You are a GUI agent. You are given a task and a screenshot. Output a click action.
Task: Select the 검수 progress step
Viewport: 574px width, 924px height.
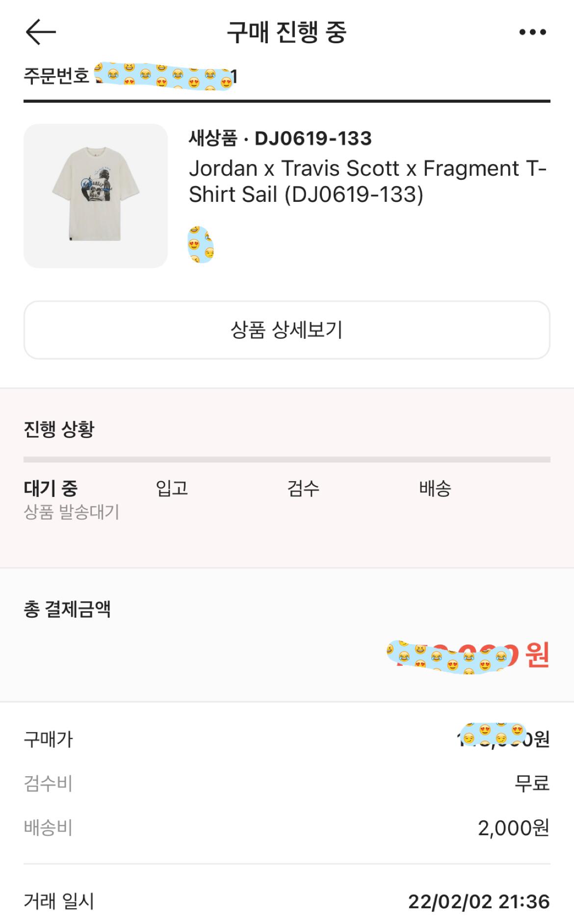[x=303, y=488]
